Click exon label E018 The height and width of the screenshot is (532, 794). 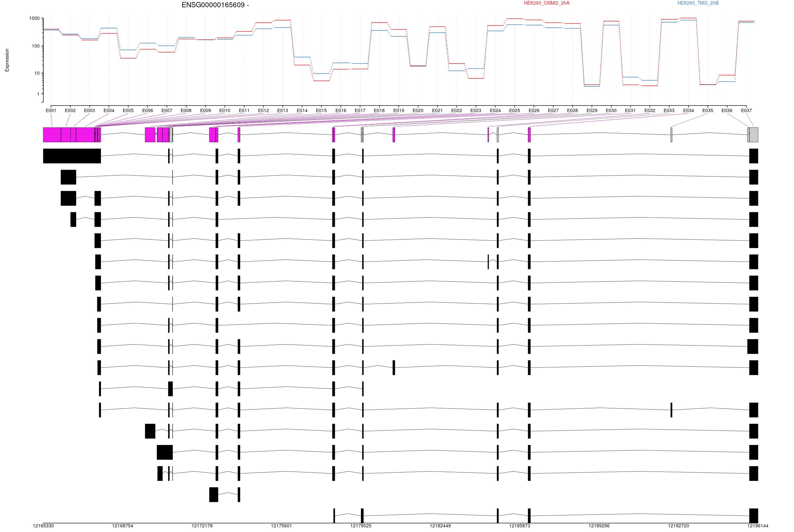pos(379,111)
